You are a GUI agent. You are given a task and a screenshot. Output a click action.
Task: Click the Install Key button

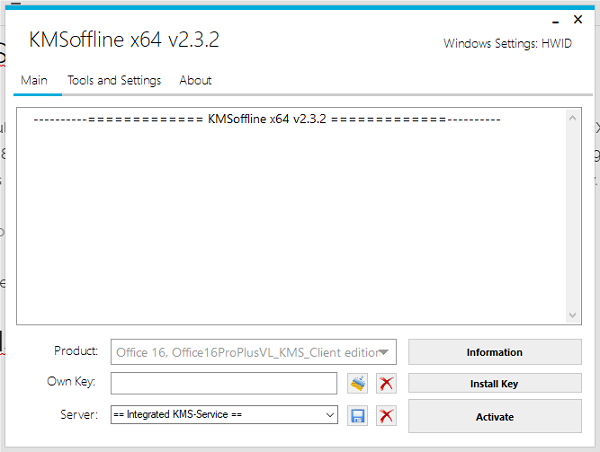coord(494,383)
